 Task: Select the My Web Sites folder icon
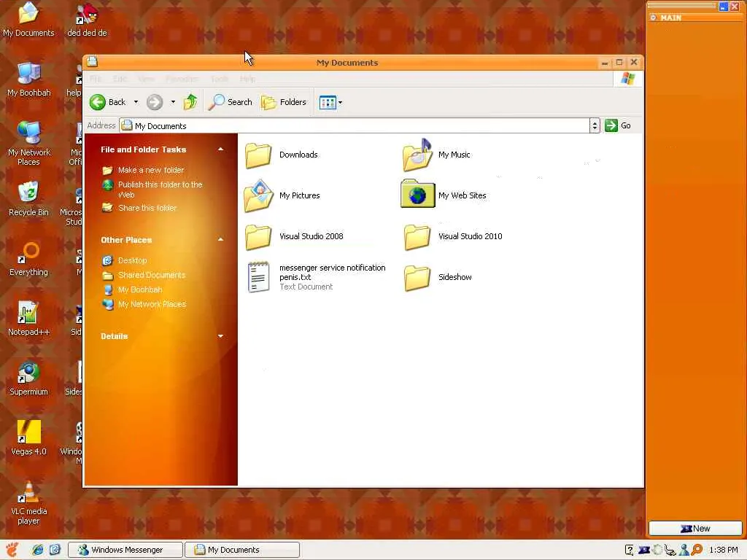pos(418,194)
